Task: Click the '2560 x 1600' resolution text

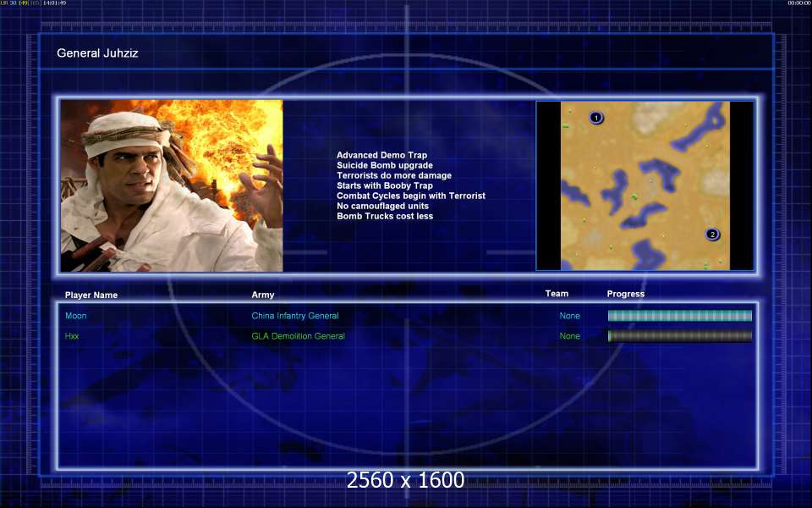Action: [405, 480]
